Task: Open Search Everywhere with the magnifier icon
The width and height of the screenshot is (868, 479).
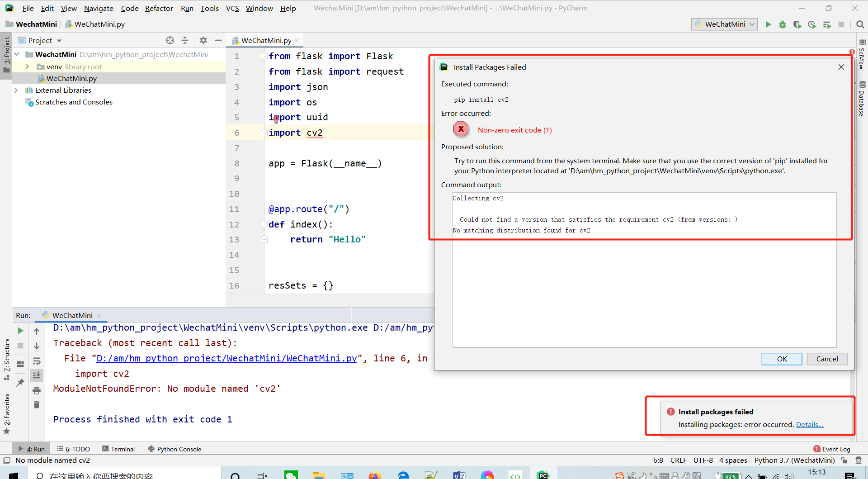Action: pos(860,24)
